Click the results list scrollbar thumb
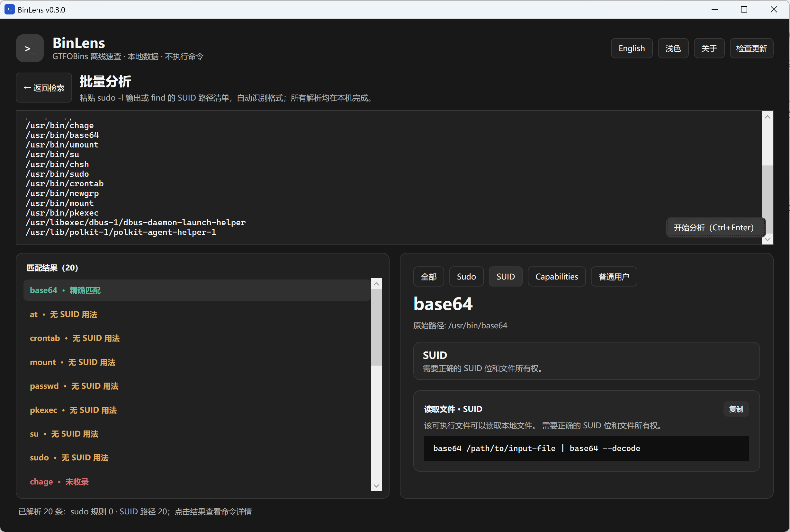 point(376,327)
